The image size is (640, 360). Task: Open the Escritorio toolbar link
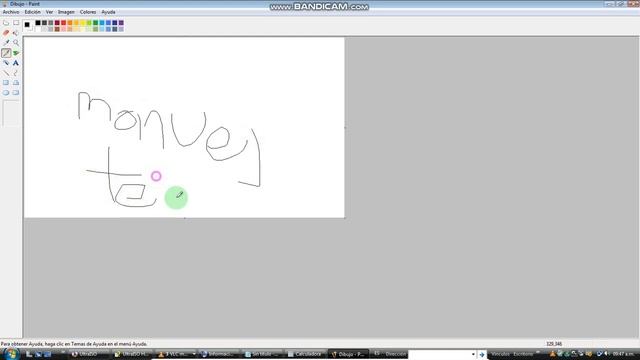click(x=524, y=354)
